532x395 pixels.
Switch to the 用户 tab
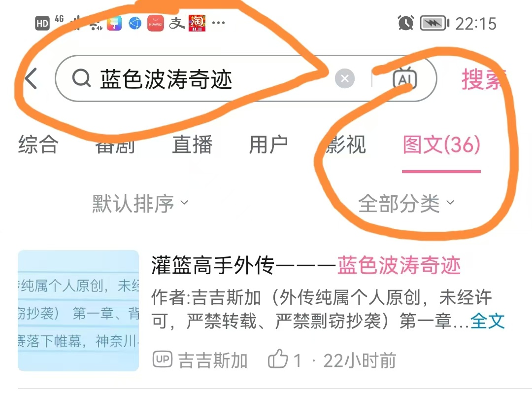pos(268,144)
